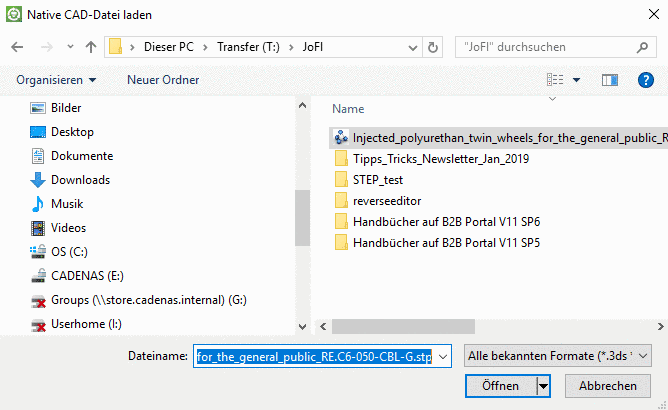The image size is (668, 410).
Task: Open the help question mark icon
Action: (645, 79)
